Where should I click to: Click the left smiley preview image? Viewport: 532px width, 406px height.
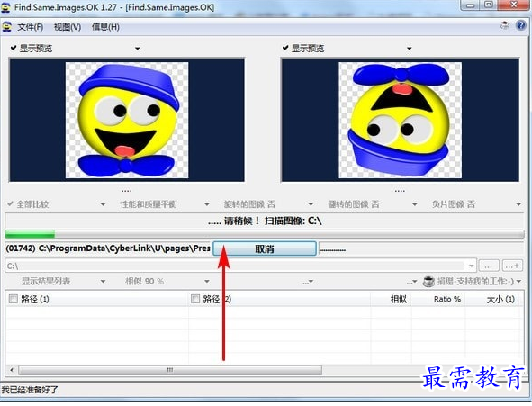[x=127, y=120]
